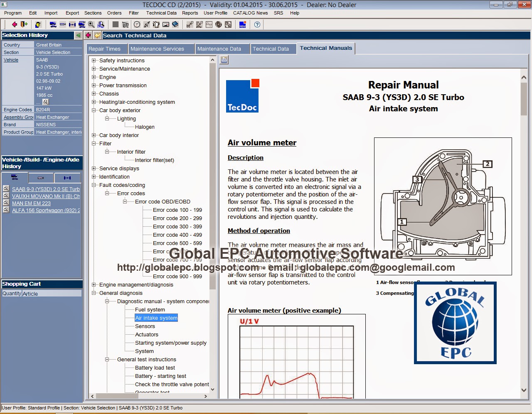
Task: Expand Engine management/diagnosis node
Action: pos(94,285)
